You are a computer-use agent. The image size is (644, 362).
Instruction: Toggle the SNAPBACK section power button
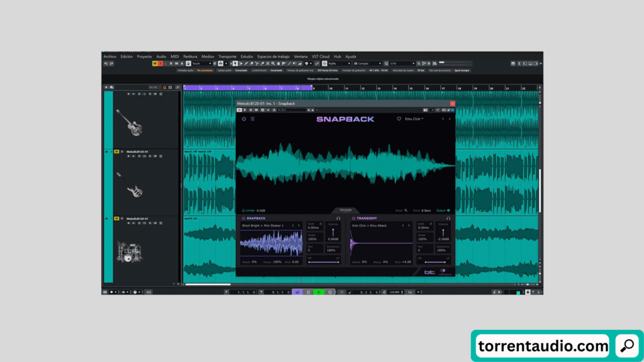click(x=243, y=218)
